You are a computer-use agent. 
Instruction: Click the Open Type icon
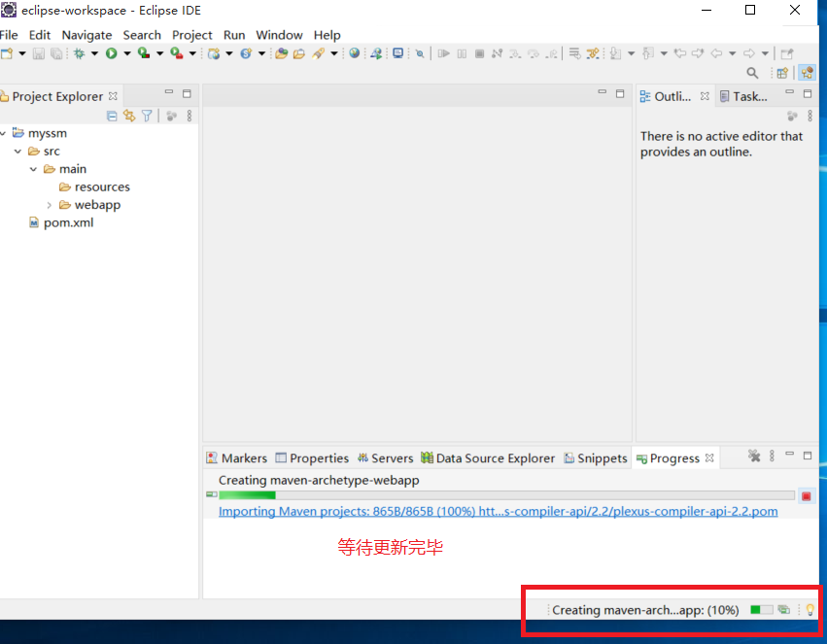point(282,53)
